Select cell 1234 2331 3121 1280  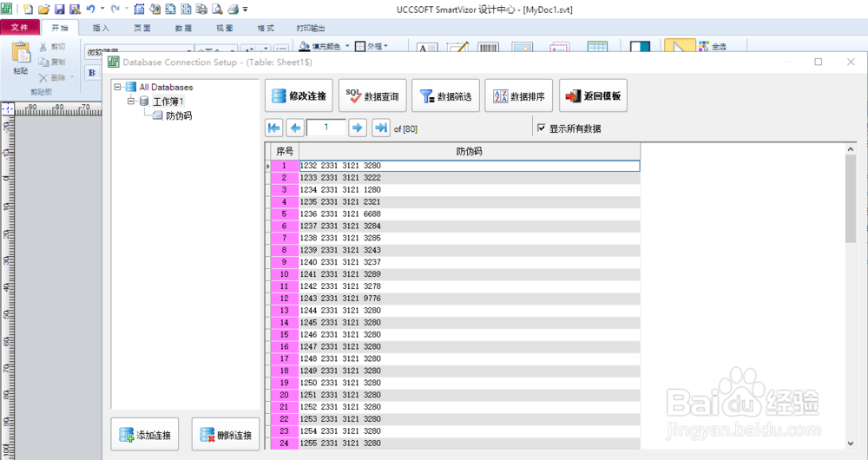tap(470, 189)
